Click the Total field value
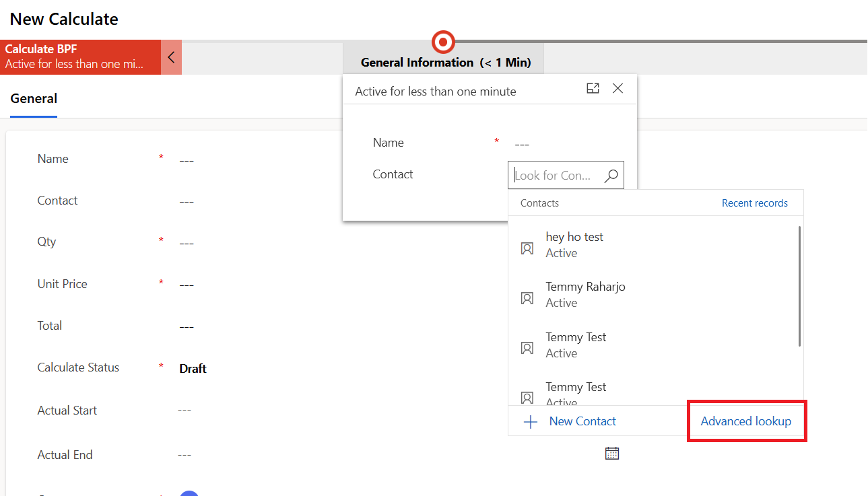This screenshot has width=868, height=496. tap(187, 326)
